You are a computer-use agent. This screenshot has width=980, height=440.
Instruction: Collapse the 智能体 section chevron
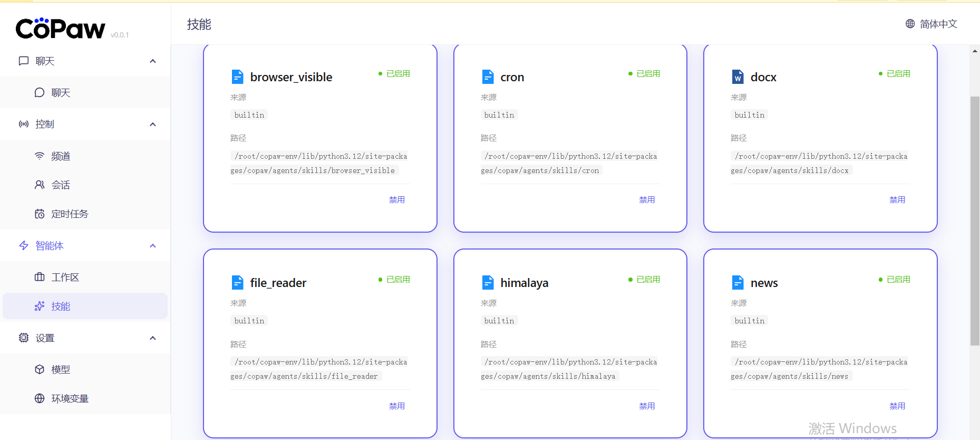[153, 246]
